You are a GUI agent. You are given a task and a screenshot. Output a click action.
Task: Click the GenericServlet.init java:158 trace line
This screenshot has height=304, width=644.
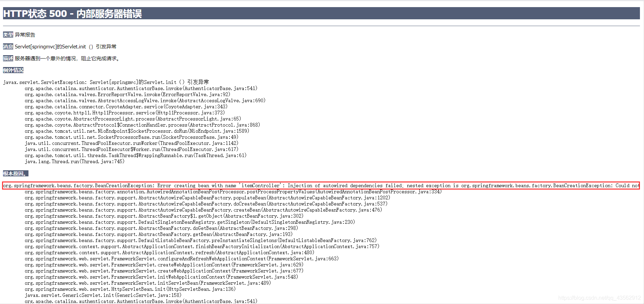point(103,295)
